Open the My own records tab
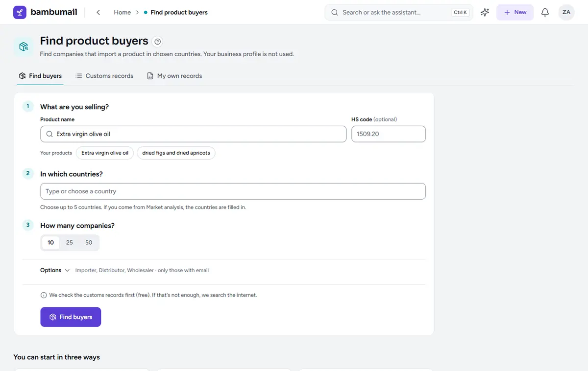The width and height of the screenshot is (588, 371). click(174, 76)
